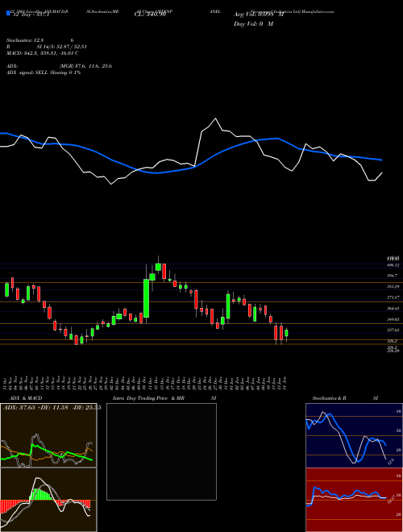
Task: Click the right end of the blue SMA line
Action: point(381,160)
